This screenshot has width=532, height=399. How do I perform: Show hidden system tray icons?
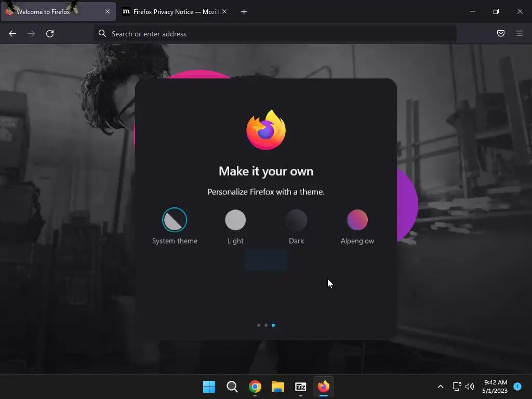441,387
